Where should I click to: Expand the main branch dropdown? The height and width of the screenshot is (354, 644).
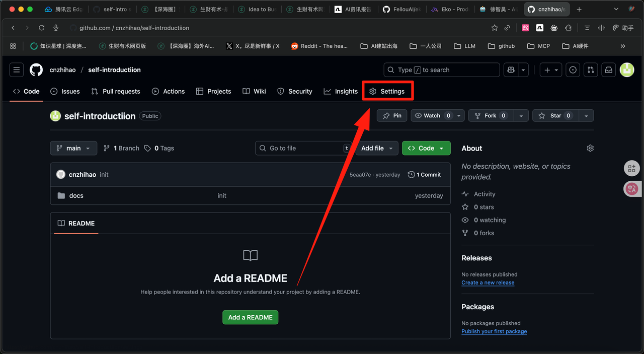(x=73, y=148)
